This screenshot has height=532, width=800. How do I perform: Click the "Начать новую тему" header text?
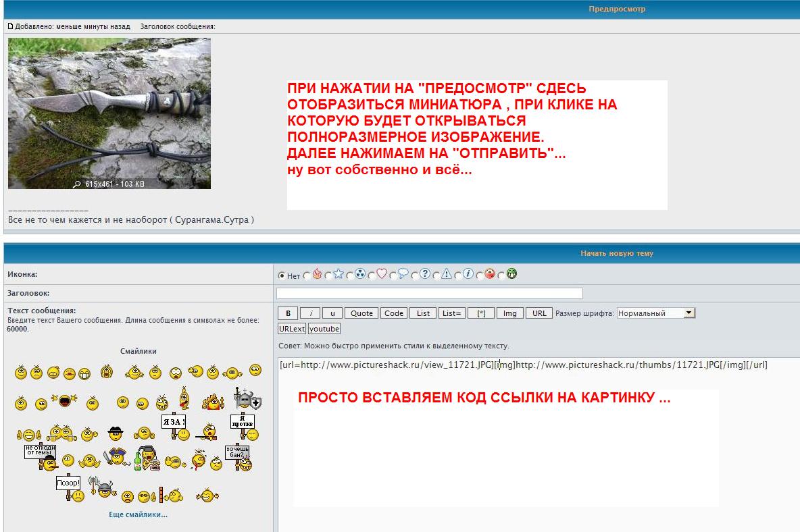pyautogui.click(x=617, y=253)
